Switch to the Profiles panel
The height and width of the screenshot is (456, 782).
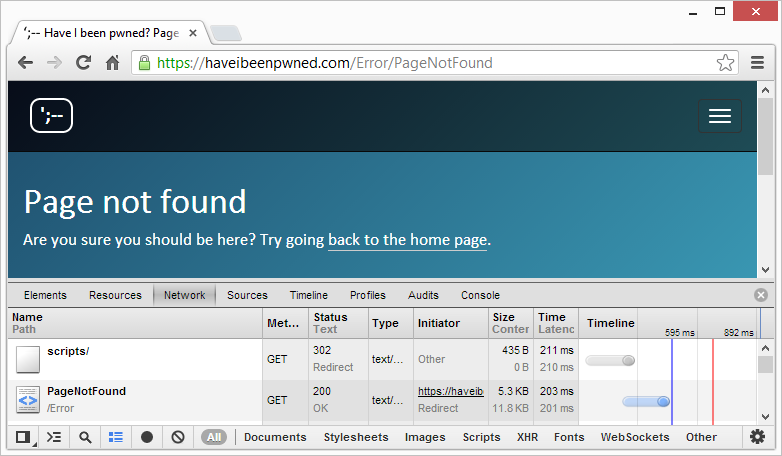368,295
